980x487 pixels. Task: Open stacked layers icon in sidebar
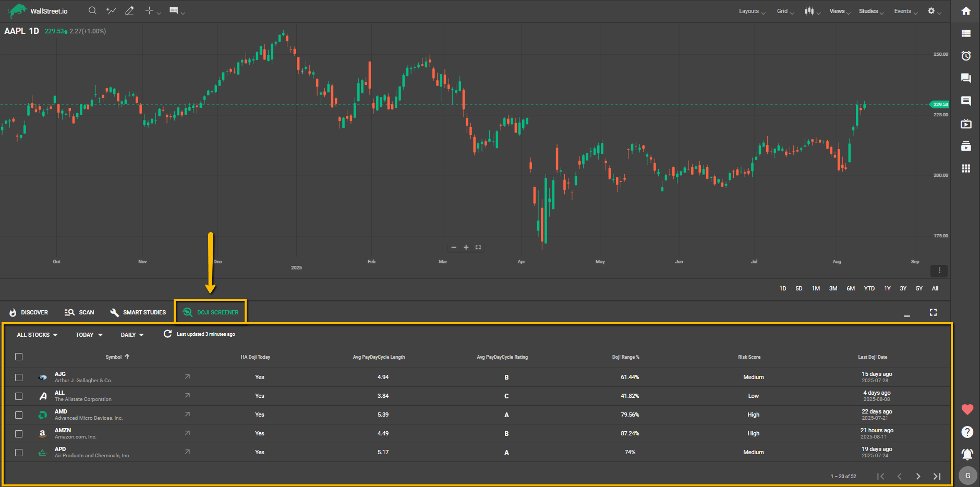click(966, 146)
